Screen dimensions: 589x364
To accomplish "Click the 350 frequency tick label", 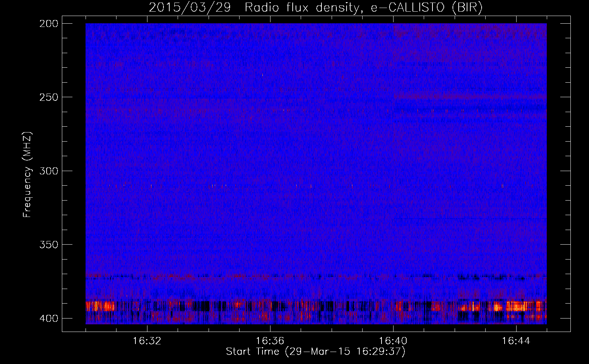I will 48,244.
